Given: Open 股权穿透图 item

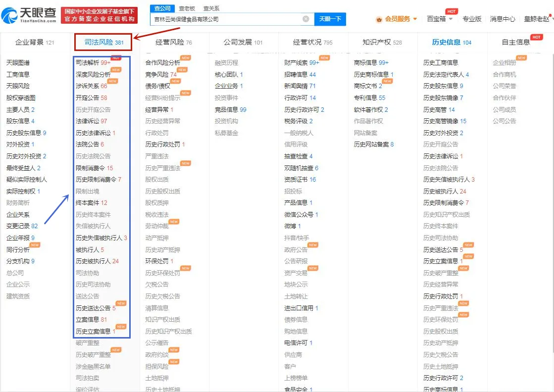Looking at the screenshot, I should (x=21, y=98).
